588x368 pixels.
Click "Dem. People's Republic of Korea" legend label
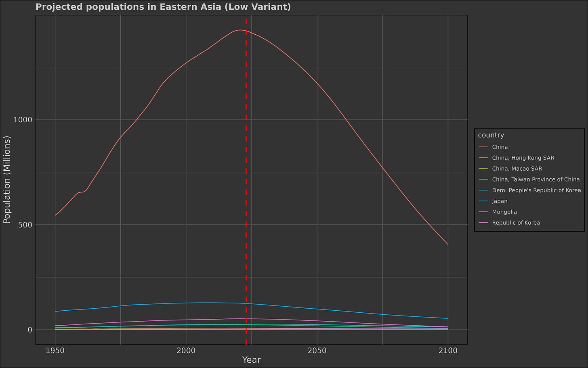(536, 190)
